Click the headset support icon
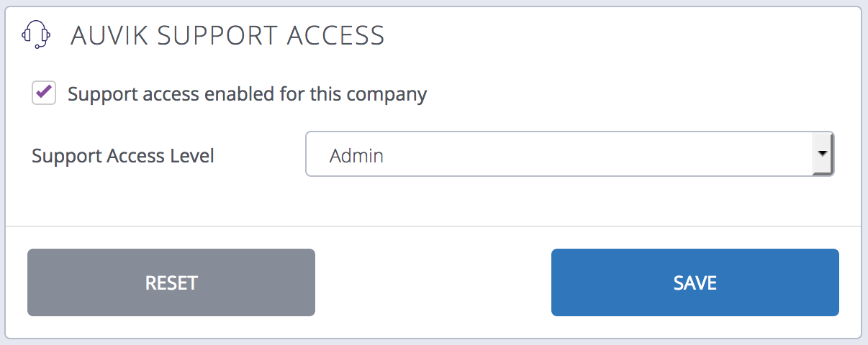 36,34
